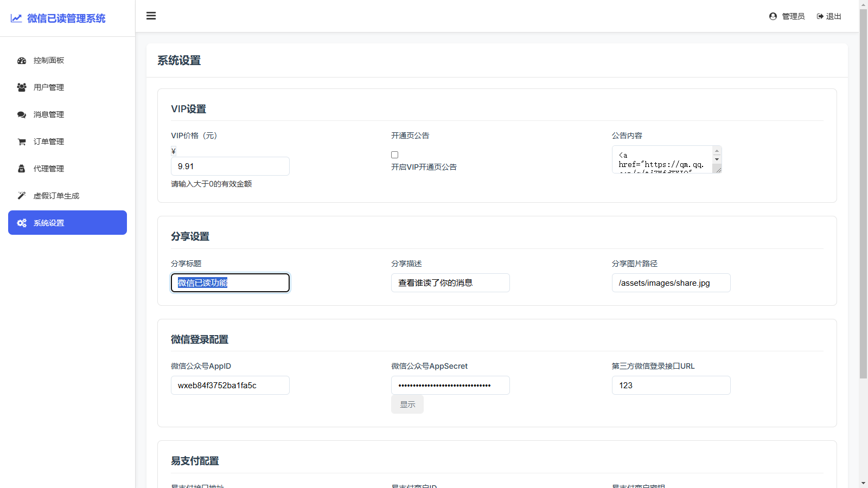
Task: Open 订单管理 in the sidebar
Action: 49,142
